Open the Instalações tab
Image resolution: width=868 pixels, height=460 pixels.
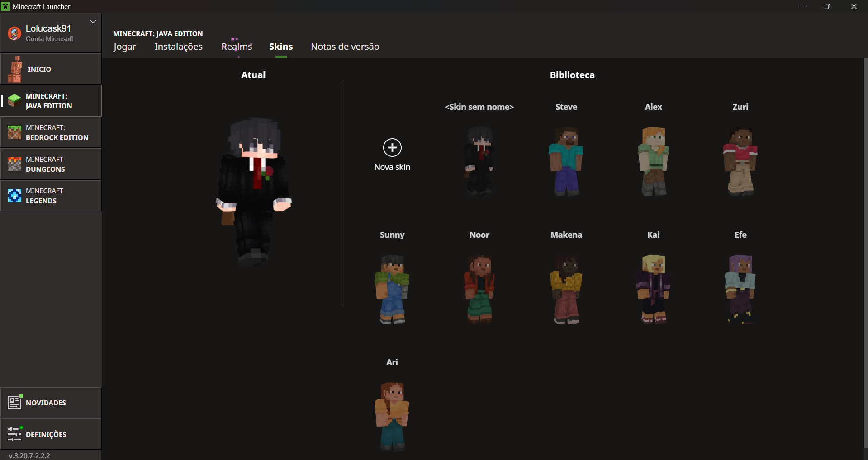(179, 47)
